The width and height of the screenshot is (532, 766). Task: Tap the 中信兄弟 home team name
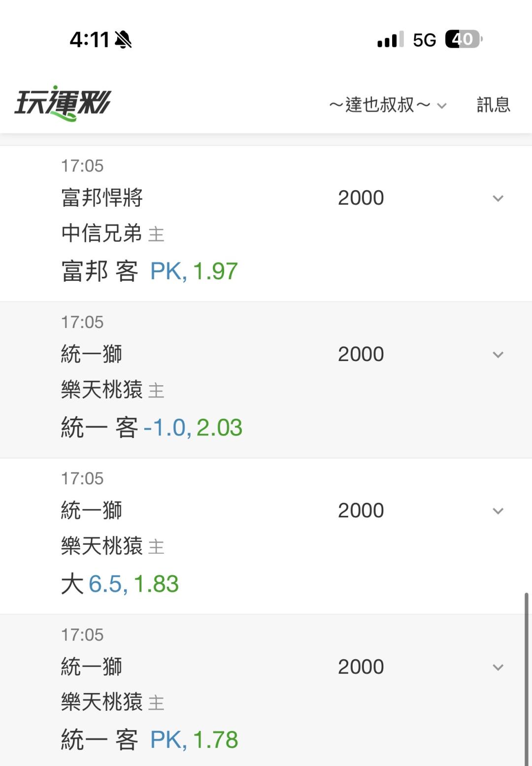coord(102,233)
